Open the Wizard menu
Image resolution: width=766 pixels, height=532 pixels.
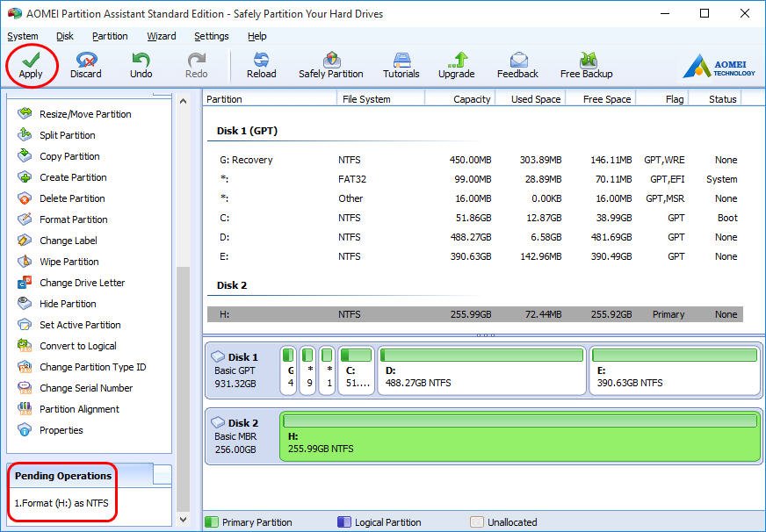coord(162,36)
